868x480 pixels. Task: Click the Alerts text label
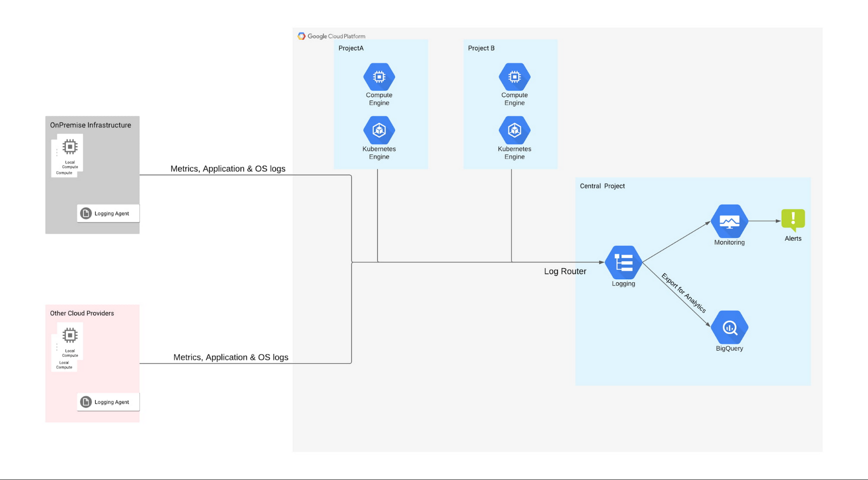tap(793, 238)
